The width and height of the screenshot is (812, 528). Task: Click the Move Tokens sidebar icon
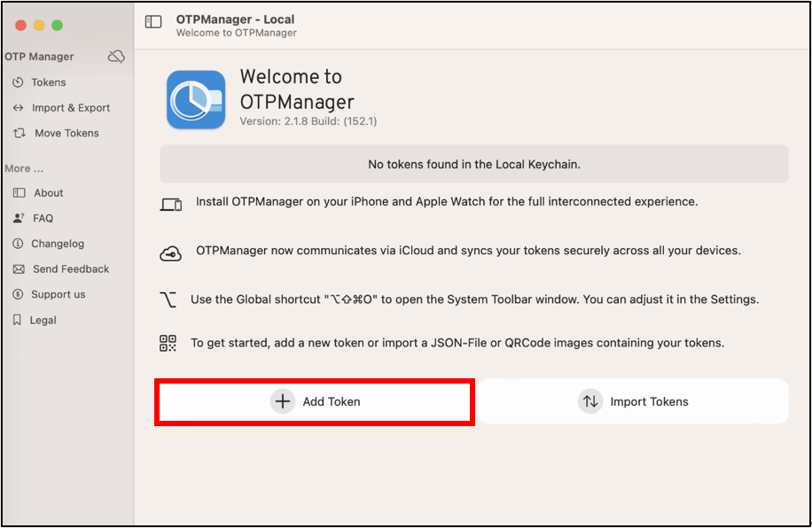20,133
